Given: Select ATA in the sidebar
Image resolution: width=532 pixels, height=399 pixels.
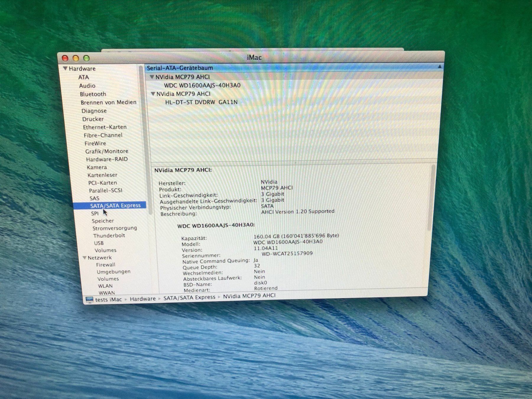Looking at the screenshot, I should [83, 77].
